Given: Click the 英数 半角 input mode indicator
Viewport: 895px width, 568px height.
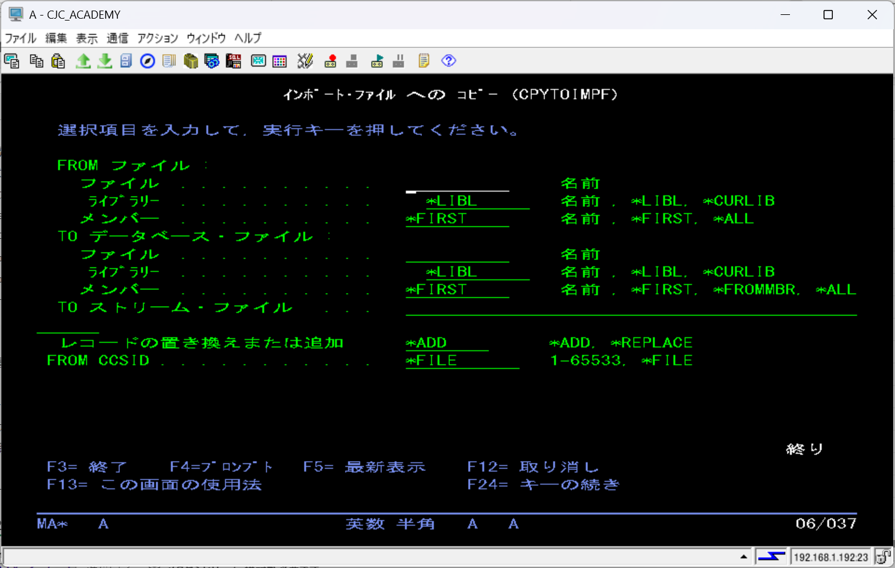Looking at the screenshot, I should [x=390, y=524].
